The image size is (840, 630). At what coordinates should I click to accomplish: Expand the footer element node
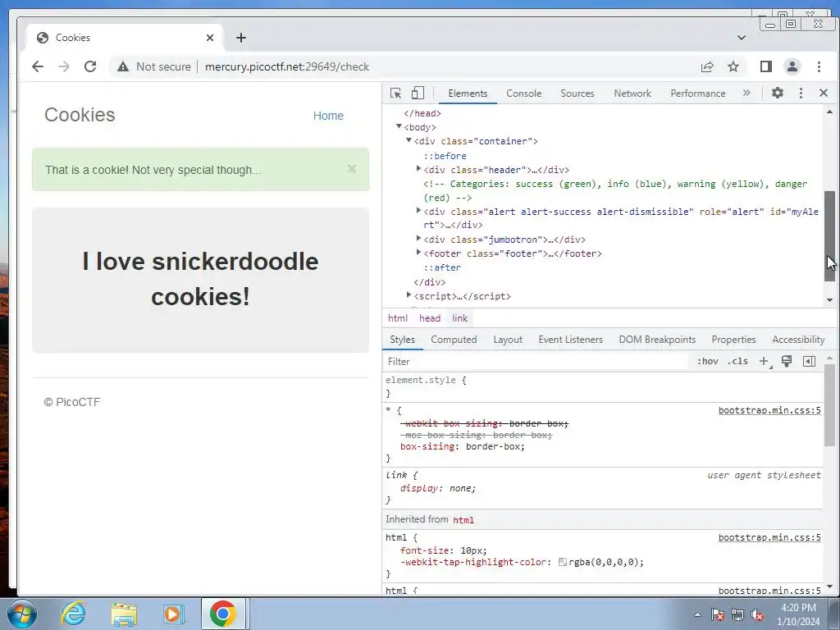(418, 253)
